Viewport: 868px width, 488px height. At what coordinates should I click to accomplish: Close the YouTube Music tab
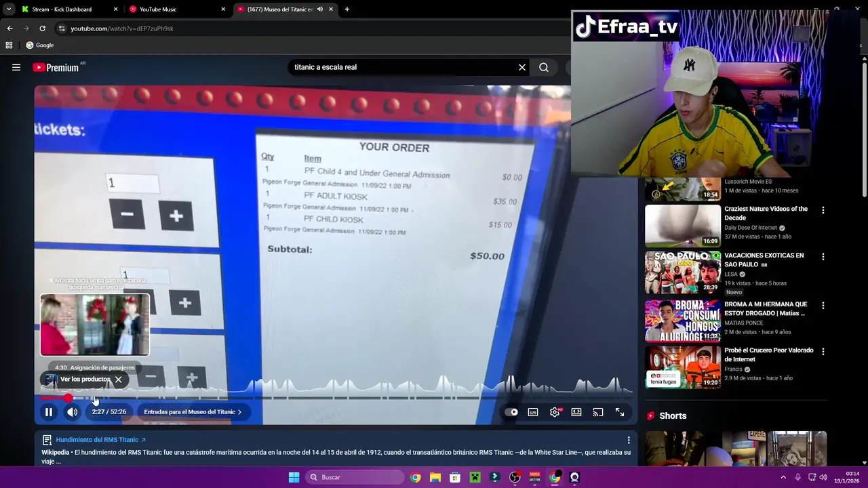pyautogui.click(x=223, y=9)
